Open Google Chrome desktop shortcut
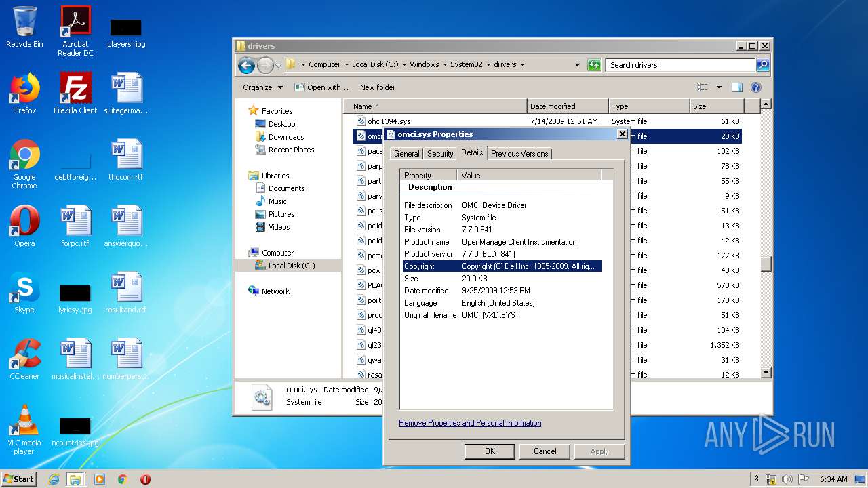The height and width of the screenshot is (488, 868). tap(24, 164)
